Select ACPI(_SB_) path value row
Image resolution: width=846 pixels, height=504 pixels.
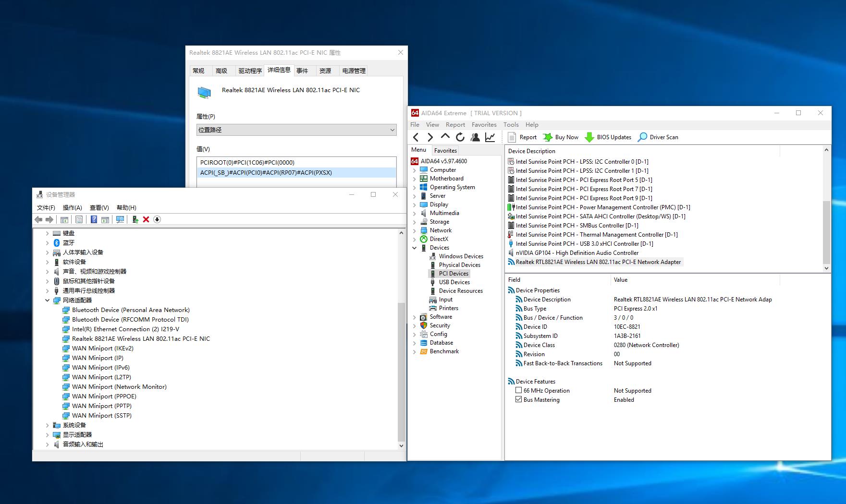click(x=296, y=172)
